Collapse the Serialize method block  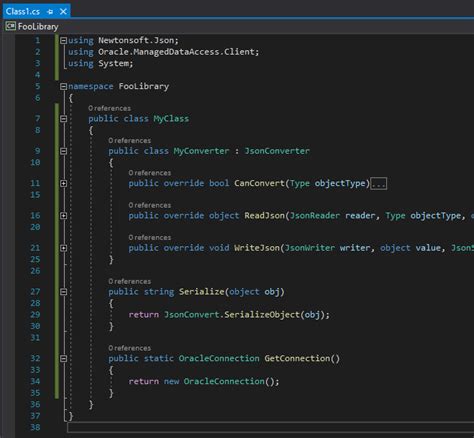[63, 292]
